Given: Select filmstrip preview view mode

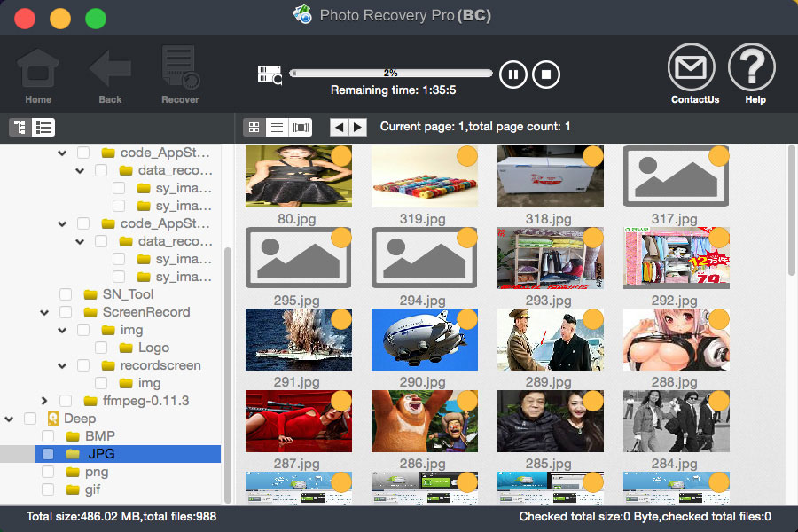Looking at the screenshot, I should (301, 128).
